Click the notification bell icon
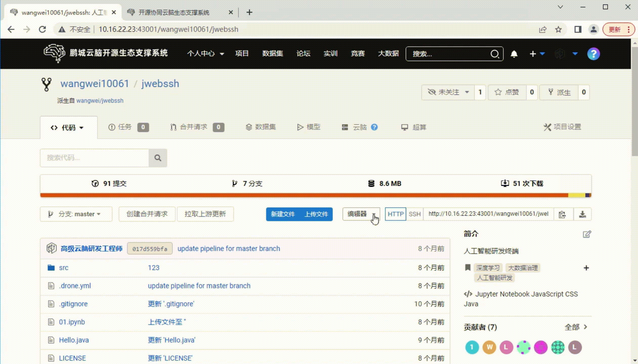 click(514, 54)
